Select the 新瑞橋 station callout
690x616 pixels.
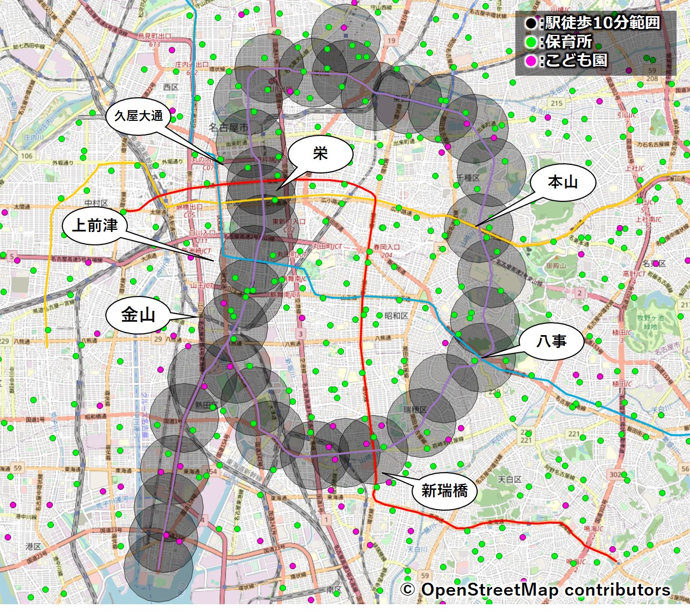click(x=444, y=490)
